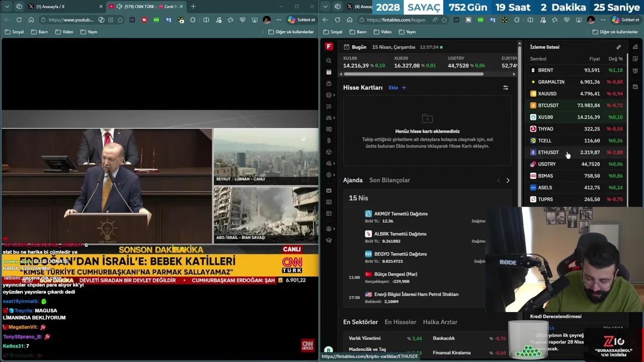
Task: Open browser menu dots in YouTube window
Action: [x=279, y=20]
